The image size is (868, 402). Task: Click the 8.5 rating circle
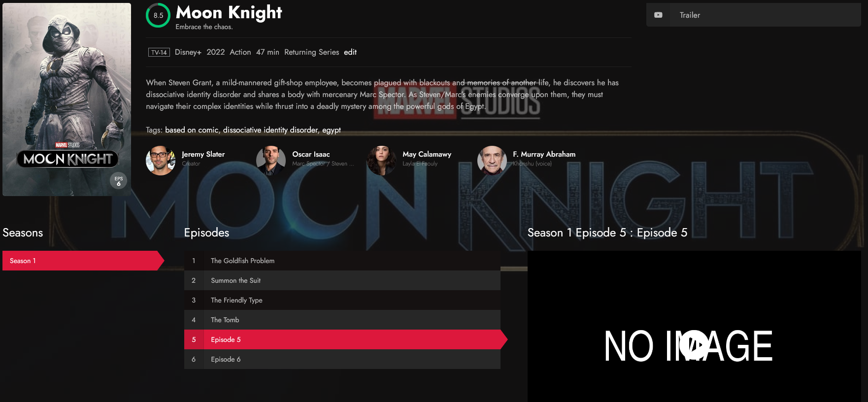pyautogui.click(x=158, y=15)
